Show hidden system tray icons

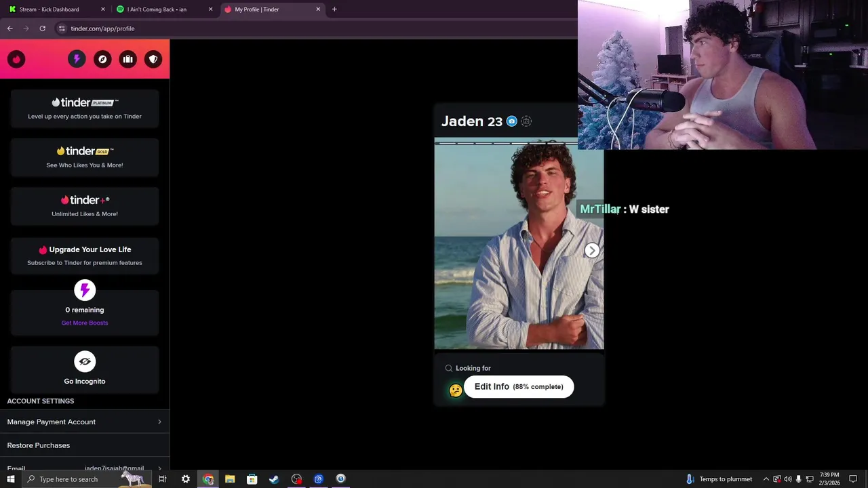click(766, 479)
